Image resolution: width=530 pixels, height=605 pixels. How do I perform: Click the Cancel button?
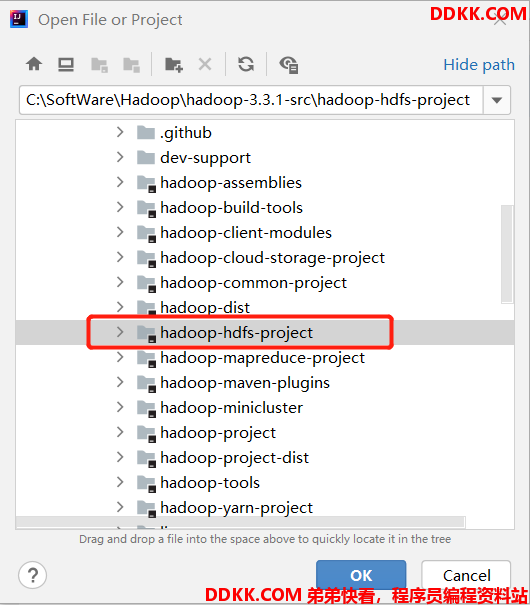point(466,575)
